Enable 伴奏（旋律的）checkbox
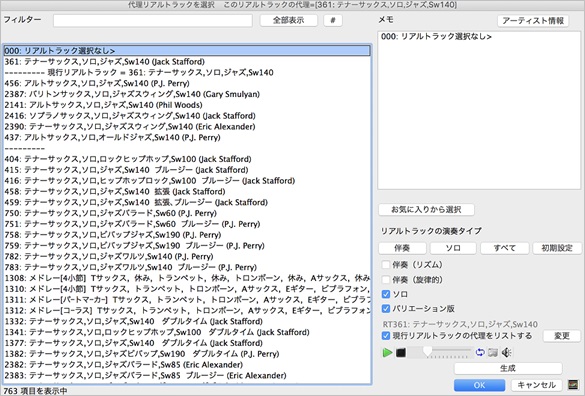Image resolution: width=585 pixels, height=396 pixels. [386, 280]
